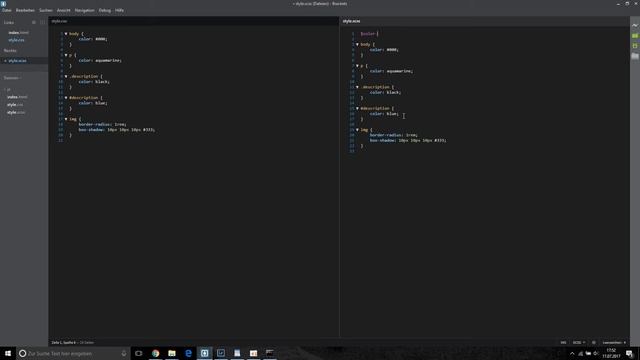The image size is (640, 360).
Task: Select style.scss in the right working files
Action: coord(18,61)
